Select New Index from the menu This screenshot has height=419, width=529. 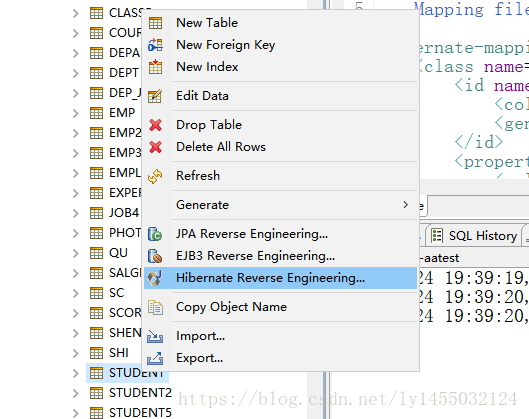point(281,67)
